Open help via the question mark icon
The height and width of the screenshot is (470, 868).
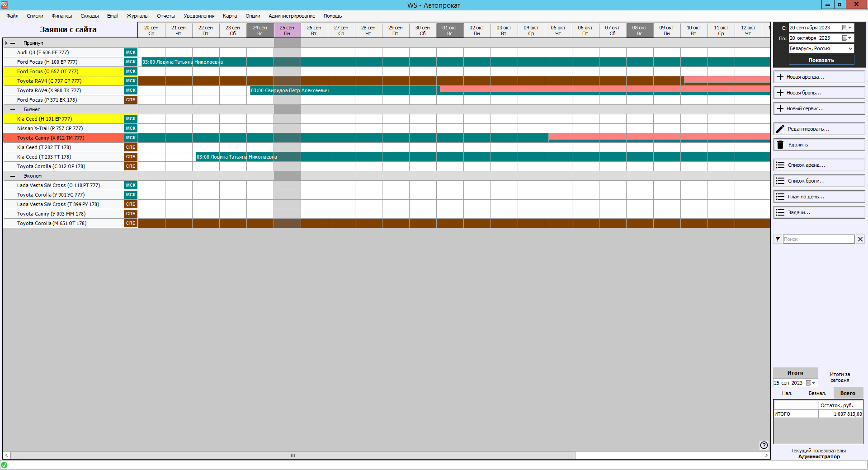[764, 445]
